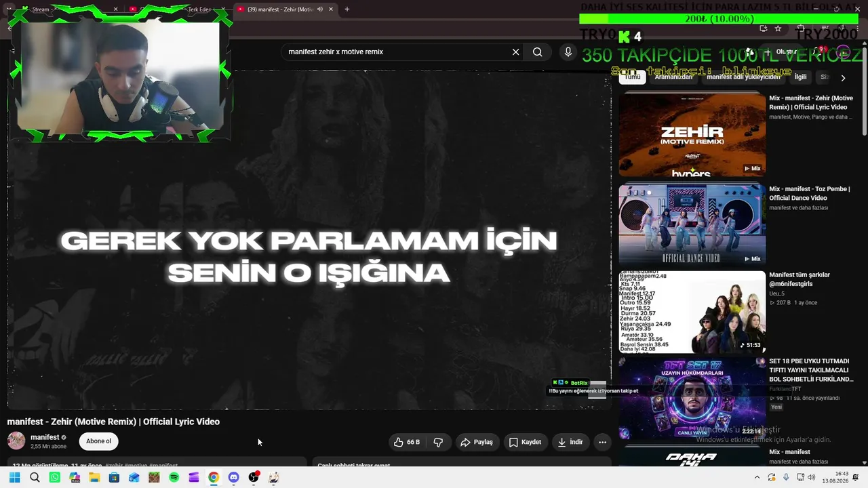
Task: Open the more actions ellipsis under video
Action: (x=602, y=442)
